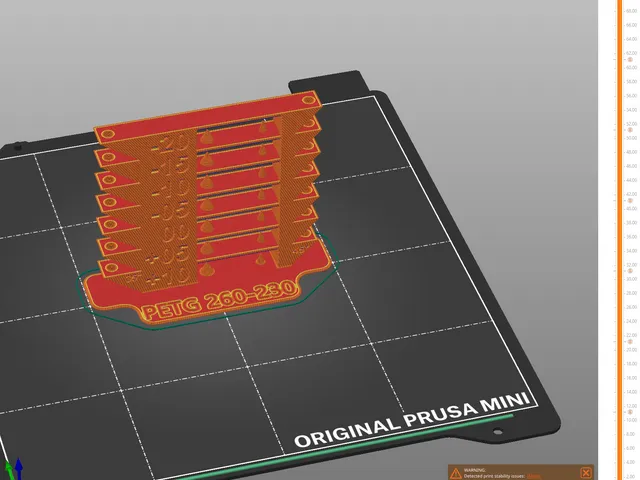
Task: Click the 18.00 layer height label
Action: coord(631,364)
